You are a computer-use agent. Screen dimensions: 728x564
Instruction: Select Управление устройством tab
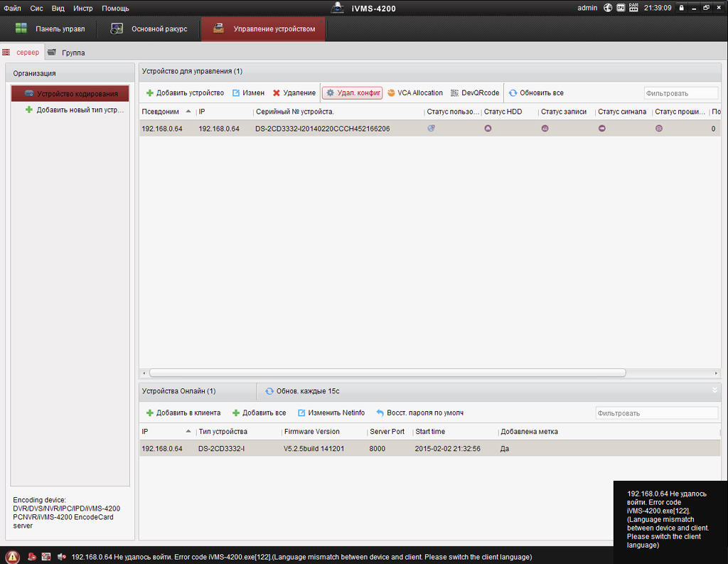(263, 28)
